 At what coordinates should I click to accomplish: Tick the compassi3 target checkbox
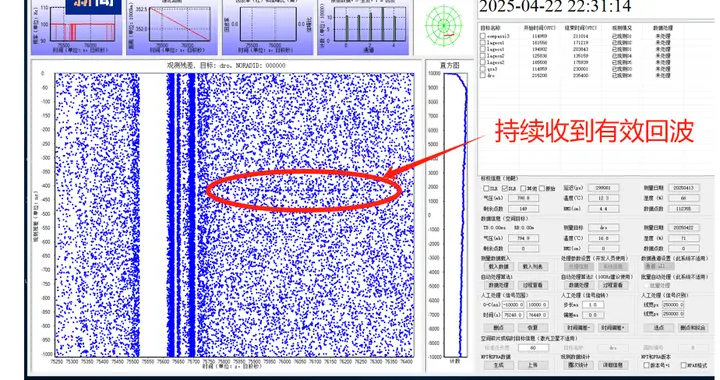(483, 36)
